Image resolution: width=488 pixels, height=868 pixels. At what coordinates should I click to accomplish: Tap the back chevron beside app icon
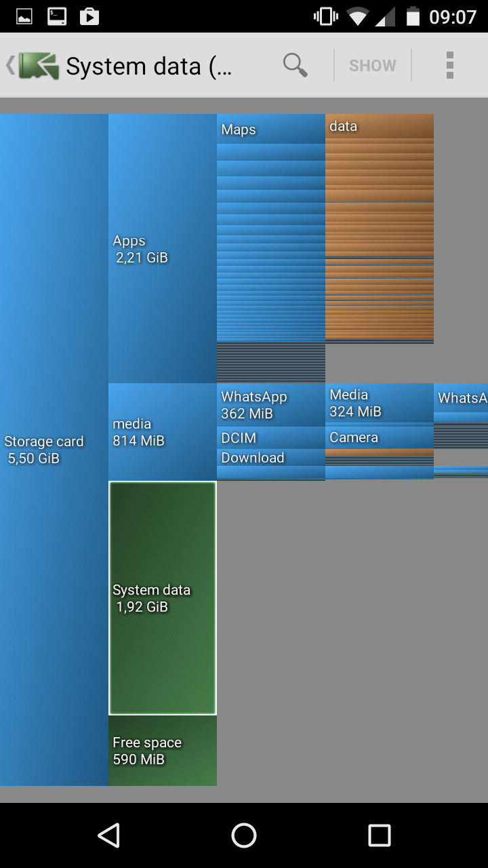(10, 65)
